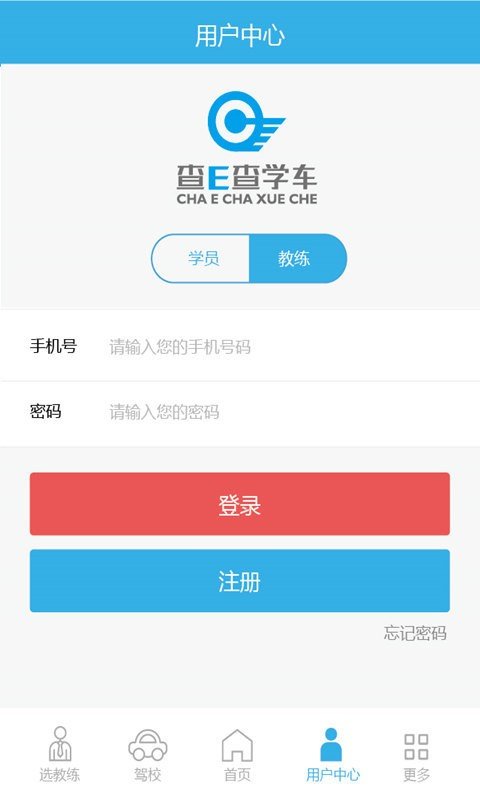Viewport: 480px width, 800px height.
Task: Tap the 更多 tab label text
Action: (416, 775)
